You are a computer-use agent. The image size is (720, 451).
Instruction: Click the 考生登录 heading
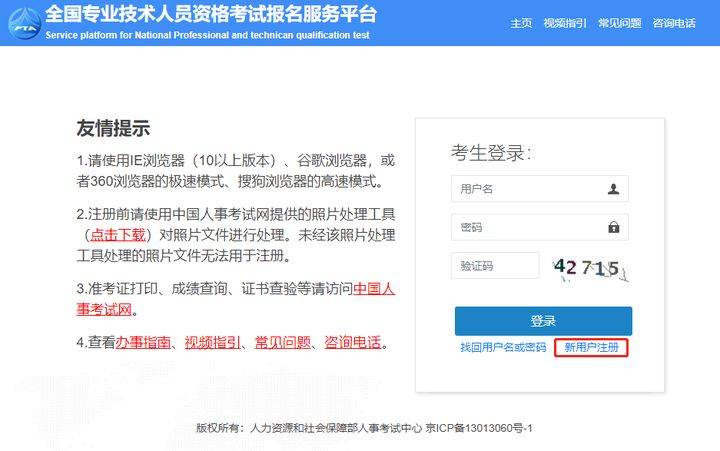(x=491, y=153)
